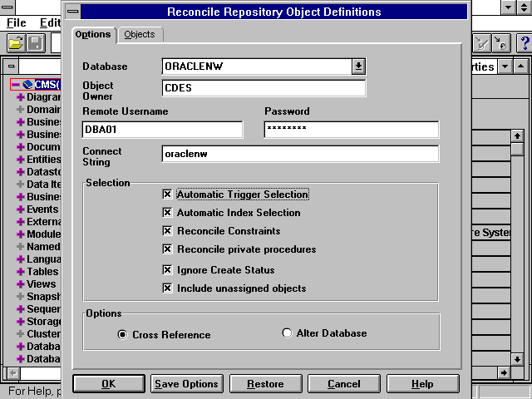Open the Database dropdown list

pos(357,66)
